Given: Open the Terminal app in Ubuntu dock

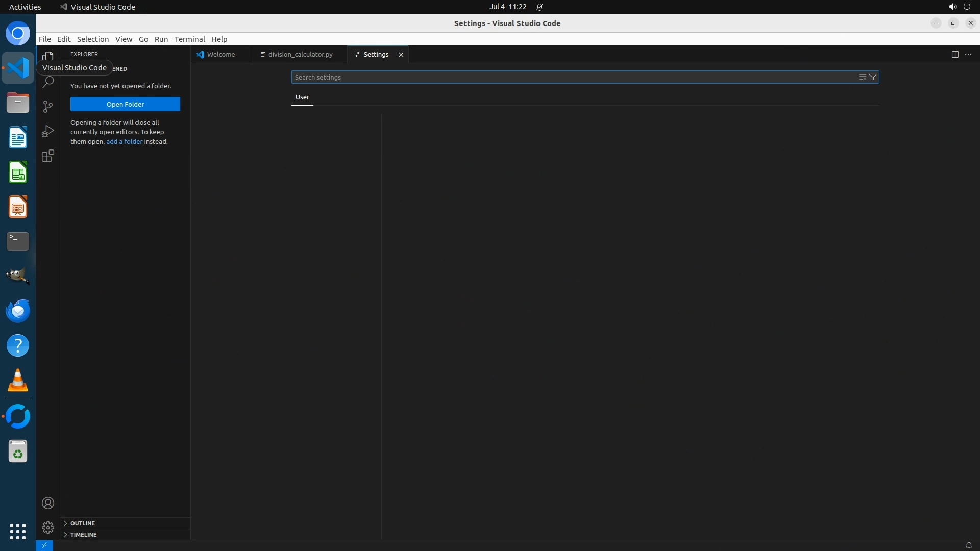Looking at the screenshot, I should coord(18,241).
